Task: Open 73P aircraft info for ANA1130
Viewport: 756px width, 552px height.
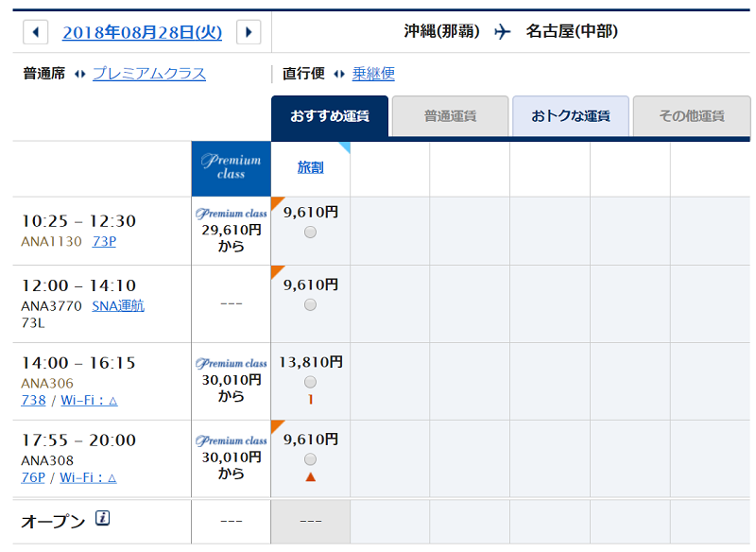Action: [x=104, y=241]
